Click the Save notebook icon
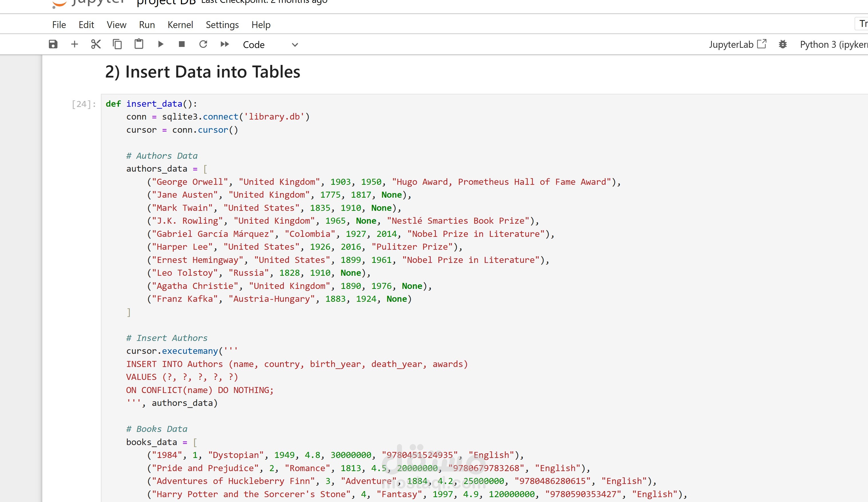The height and width of the screenshot is (502, 868). point(53,44)
